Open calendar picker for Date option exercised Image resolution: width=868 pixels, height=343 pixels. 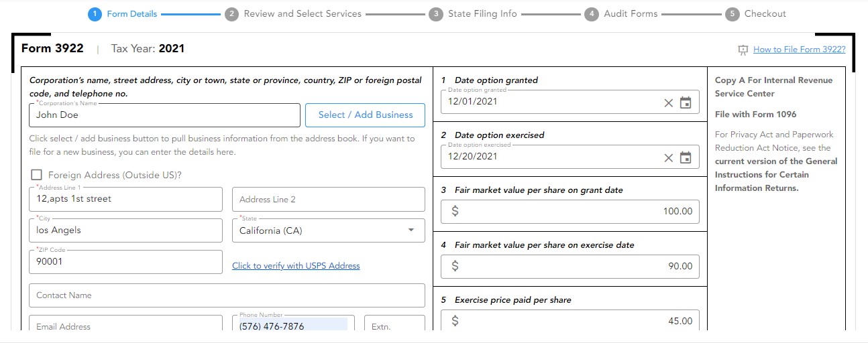[x=686, y=157]
